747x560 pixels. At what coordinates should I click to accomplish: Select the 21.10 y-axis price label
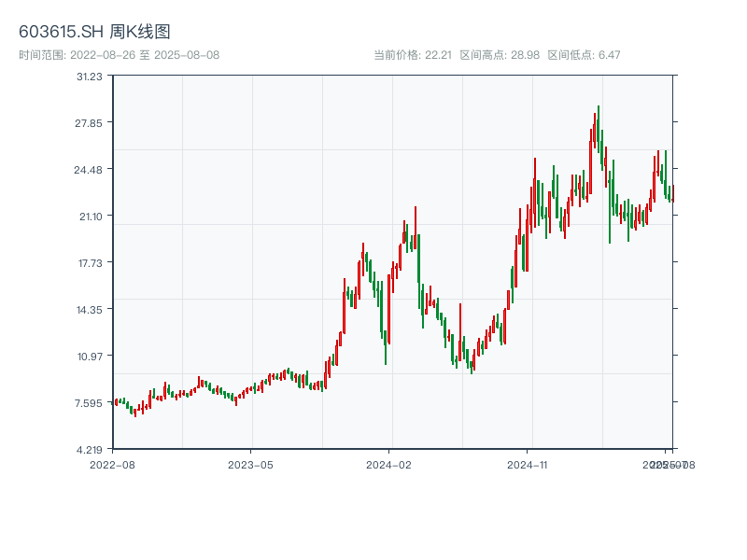90,217
